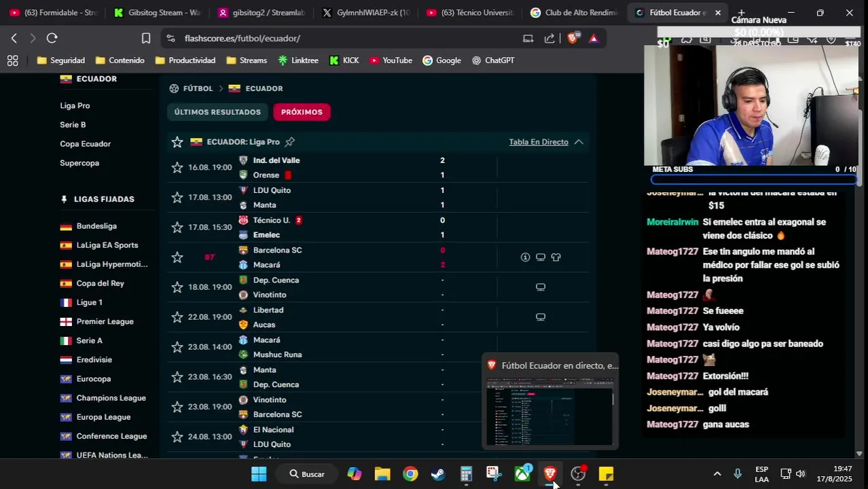Open the Contenido bookmarks folder
868x489 pixels.
pos(120,60)
